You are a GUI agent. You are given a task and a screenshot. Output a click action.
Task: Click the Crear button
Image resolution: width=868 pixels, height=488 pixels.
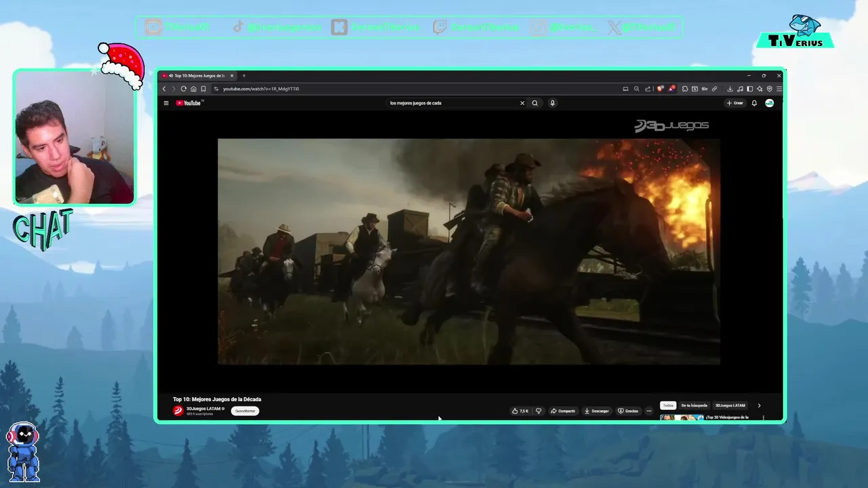(x=735, y=103)
